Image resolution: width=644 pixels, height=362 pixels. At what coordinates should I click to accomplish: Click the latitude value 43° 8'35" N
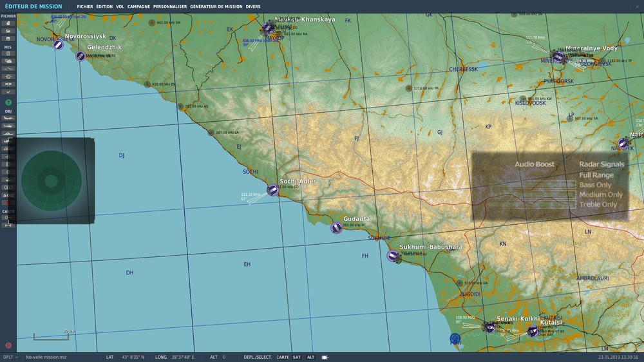[x=133, y=357]
